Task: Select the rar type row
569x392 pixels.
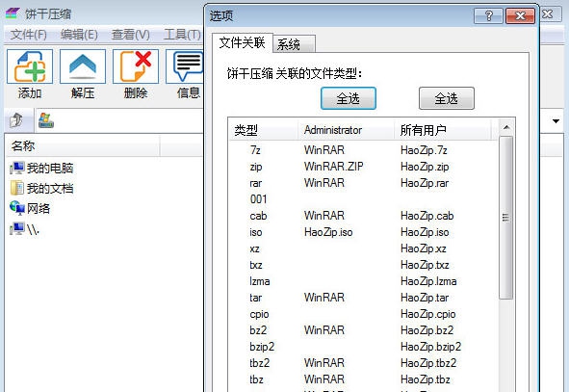Action: [x=363, y=183]
